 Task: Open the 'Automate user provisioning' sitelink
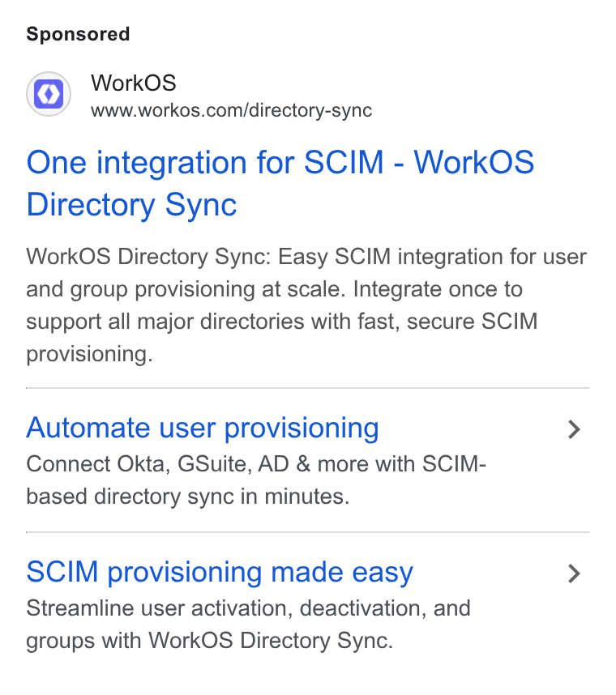click(203, 428)
